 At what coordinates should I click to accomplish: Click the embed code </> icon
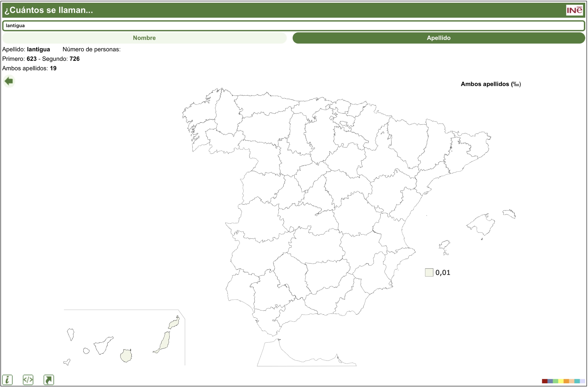(28, 380)
